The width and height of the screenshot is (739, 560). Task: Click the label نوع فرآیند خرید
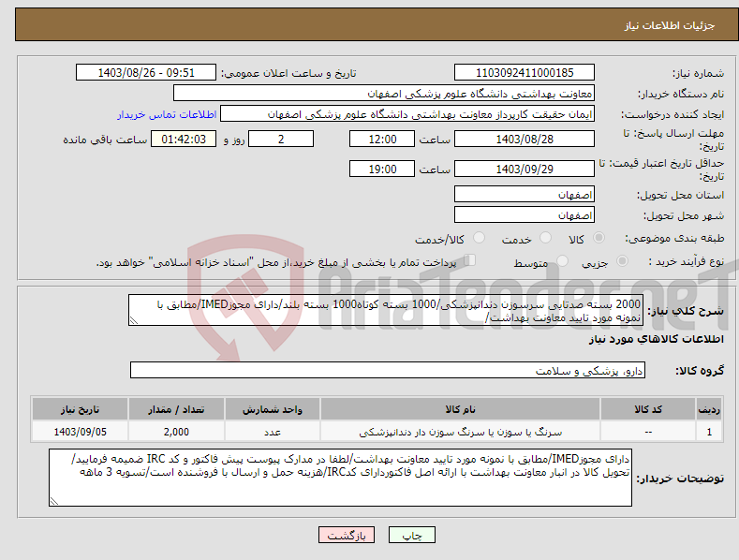click(687, 261)
